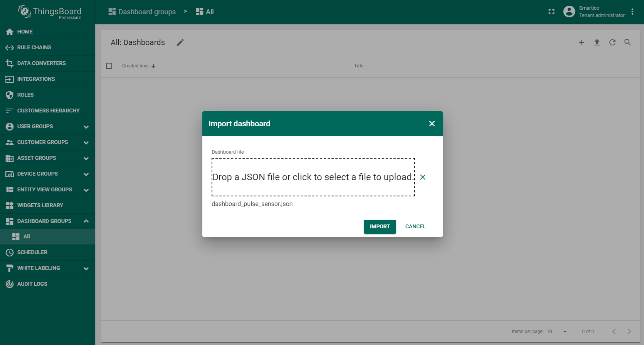Open the dashboards search icon
This screenshot has width=644, height=345.
tap(628, 42)
